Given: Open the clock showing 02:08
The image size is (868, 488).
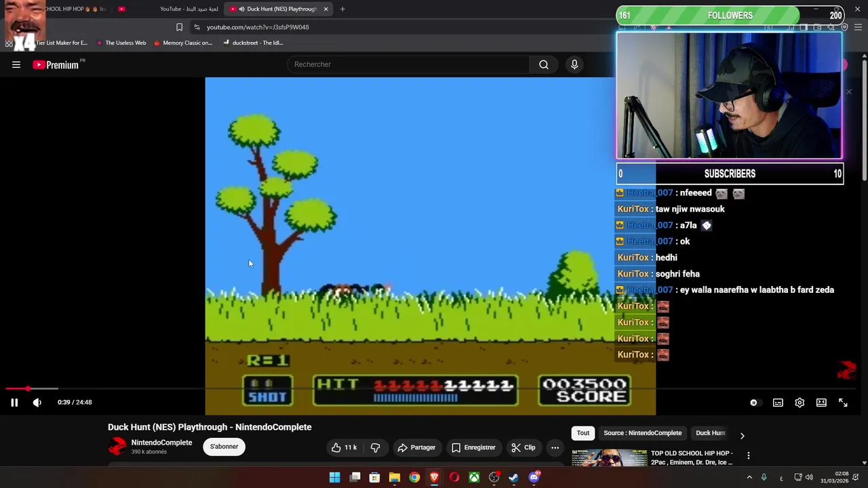Looking at the screenshot, I should click(x=834, y=478).
